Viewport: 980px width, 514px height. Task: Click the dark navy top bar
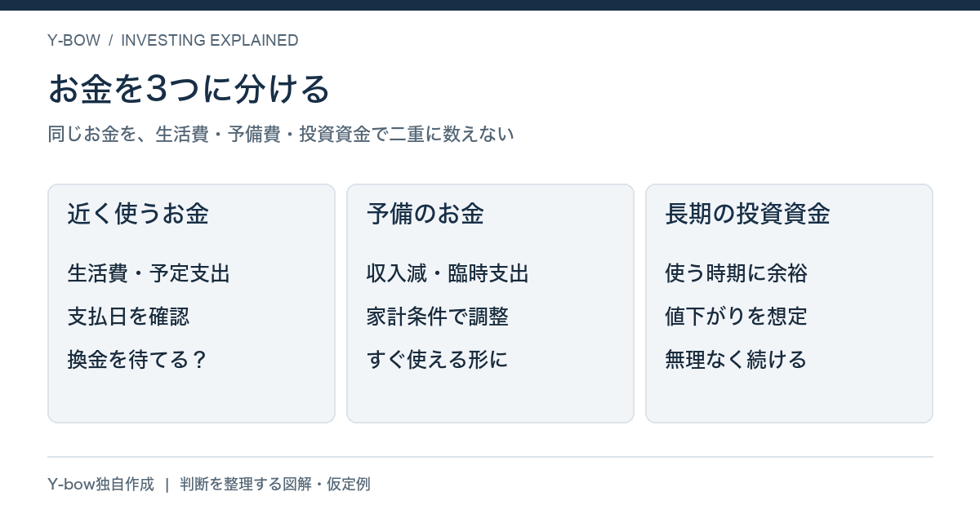490,5
